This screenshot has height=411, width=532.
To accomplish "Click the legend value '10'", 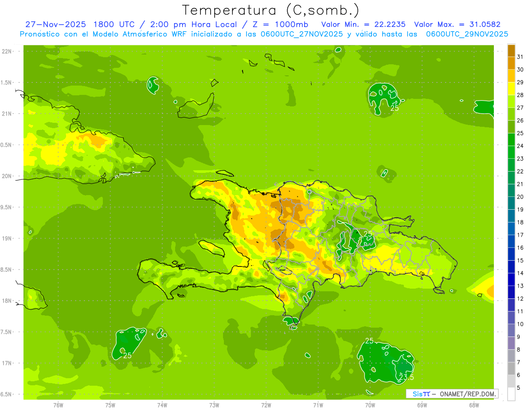I will pyautogui.click(x=520, y=324).
